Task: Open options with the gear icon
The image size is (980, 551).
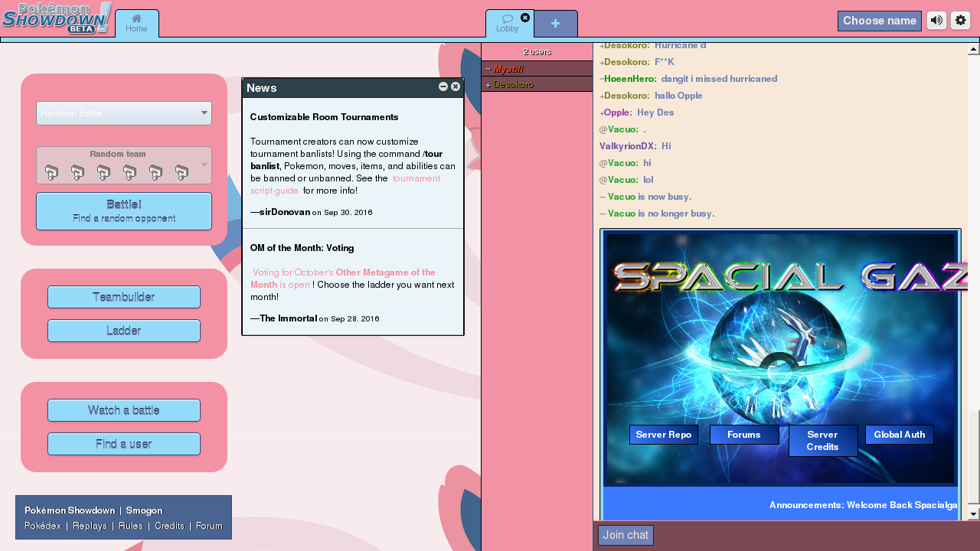Action: 960,21
